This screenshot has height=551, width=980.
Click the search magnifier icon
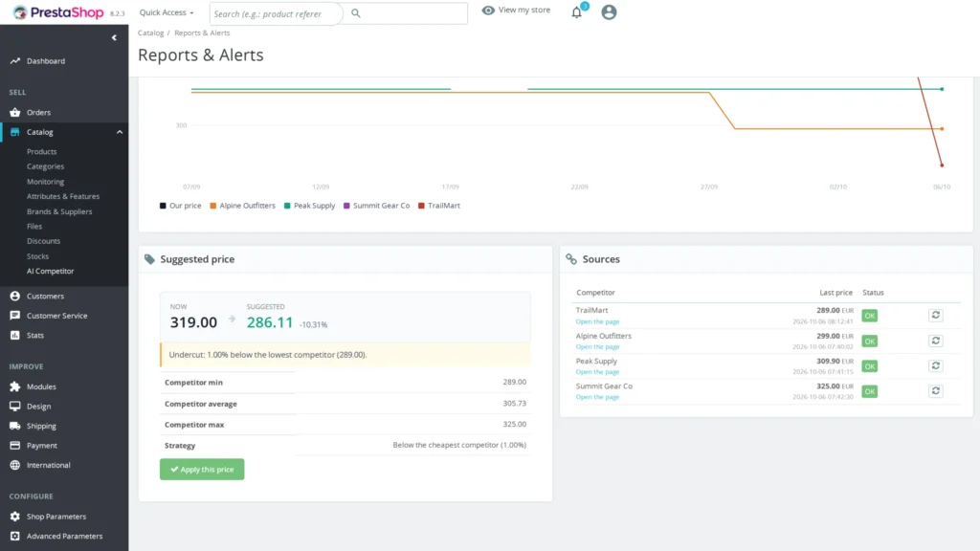click(356, 13)
